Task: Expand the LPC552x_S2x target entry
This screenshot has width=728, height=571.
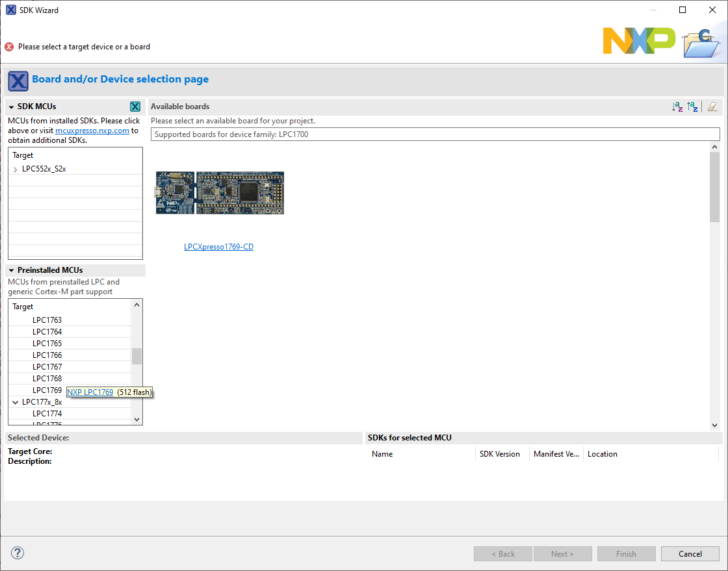Action: (14, 168)
